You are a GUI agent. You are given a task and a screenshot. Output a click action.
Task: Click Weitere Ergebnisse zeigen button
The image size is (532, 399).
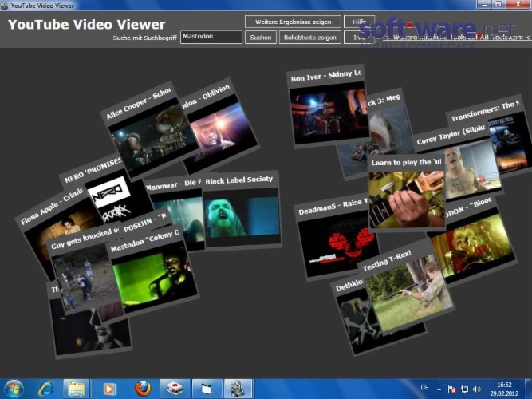click(x=294, y=22)
